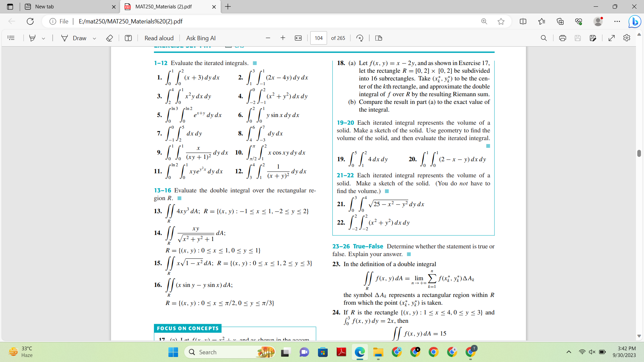644x362 pixels.
Task: Open the Edge settings menu (three dots)
Action: [x=618, y=21]
